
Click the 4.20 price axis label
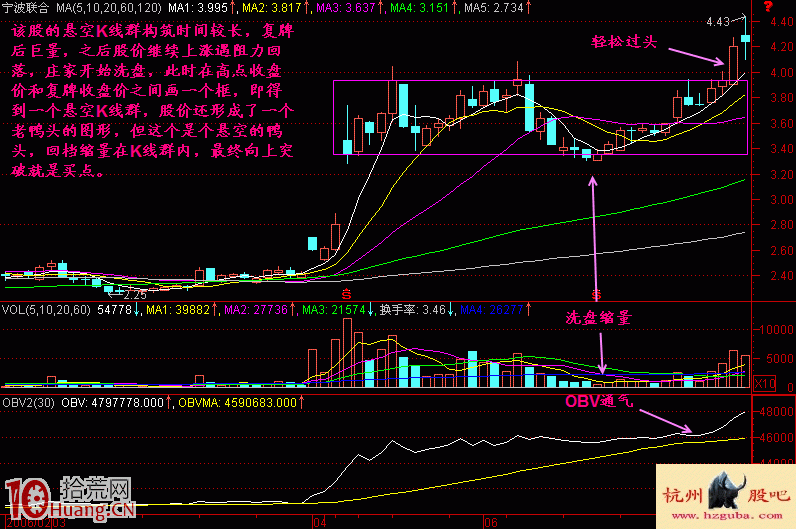coord(781,47)
